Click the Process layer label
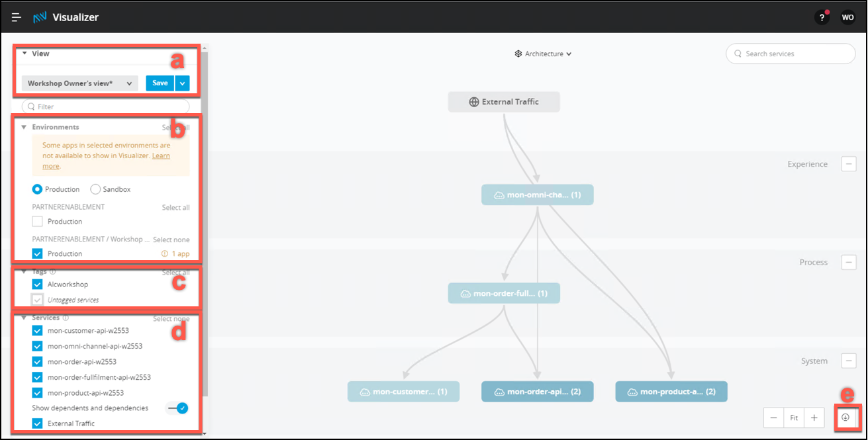 pos(814,262)
